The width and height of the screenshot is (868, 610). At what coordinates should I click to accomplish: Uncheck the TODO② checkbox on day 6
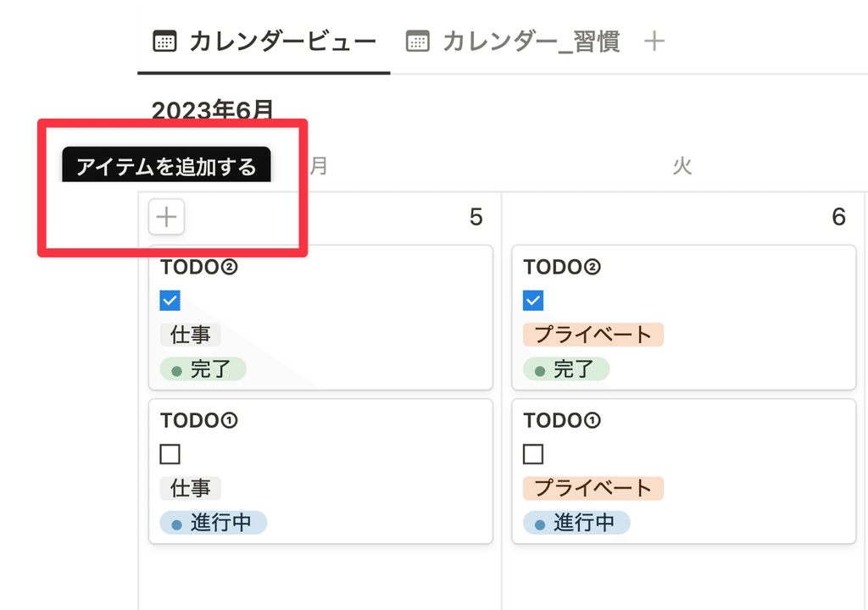533,301
